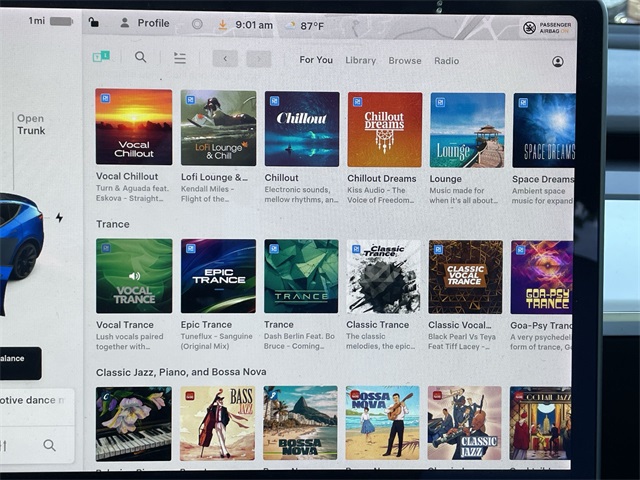The height and width of the screenshot is (480, 640).
Task: Select the Cocktail Jazz cover
Action: coord(540,423)
